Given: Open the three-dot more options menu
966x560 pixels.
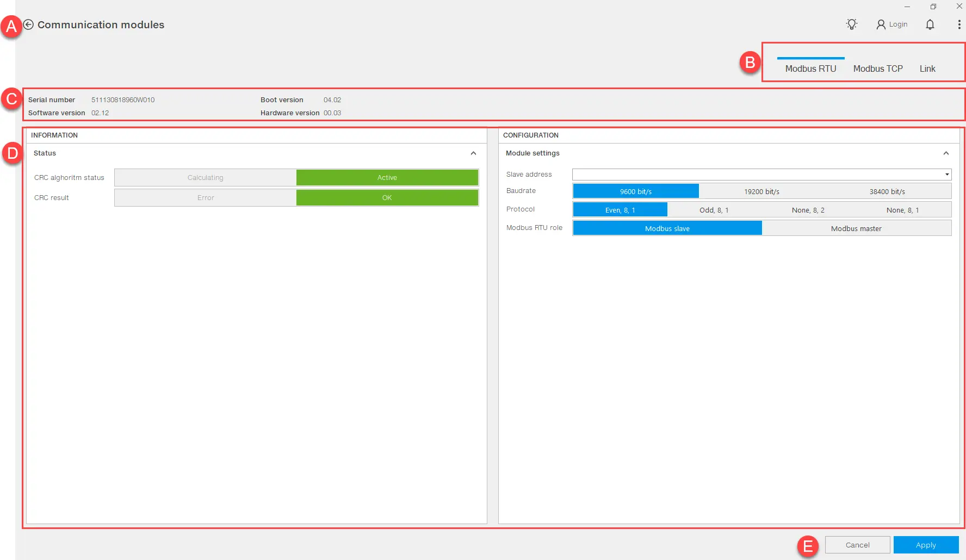Looking at the screenshot, I should point(958,24).
